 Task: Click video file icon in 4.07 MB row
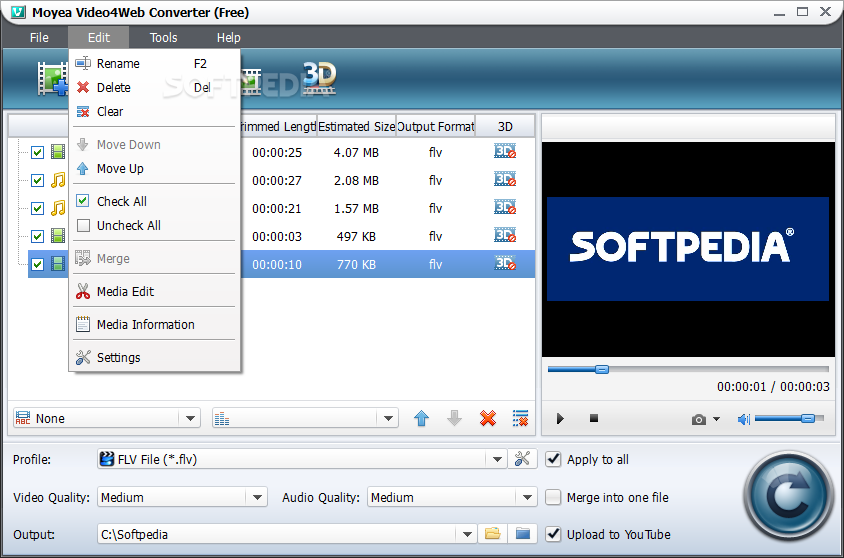[58, 152]
